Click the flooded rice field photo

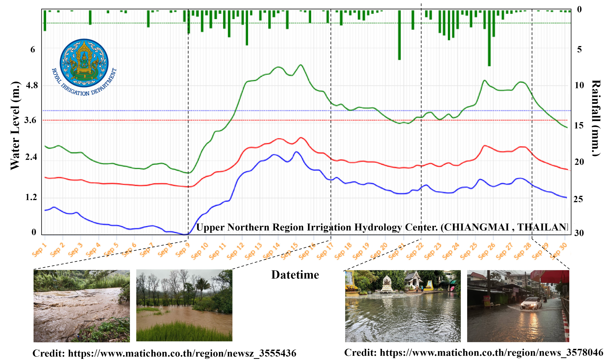184,305
